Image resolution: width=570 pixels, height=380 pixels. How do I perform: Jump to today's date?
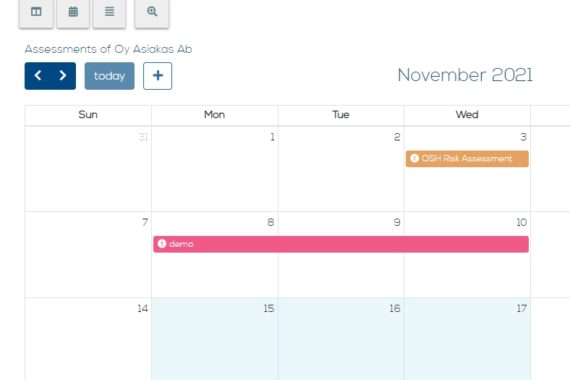109,76
